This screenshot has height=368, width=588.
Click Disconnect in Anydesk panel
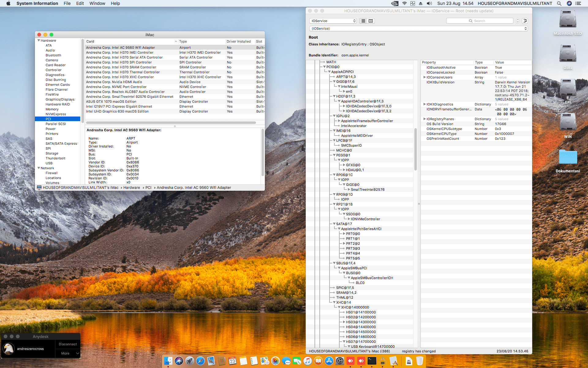68,344
